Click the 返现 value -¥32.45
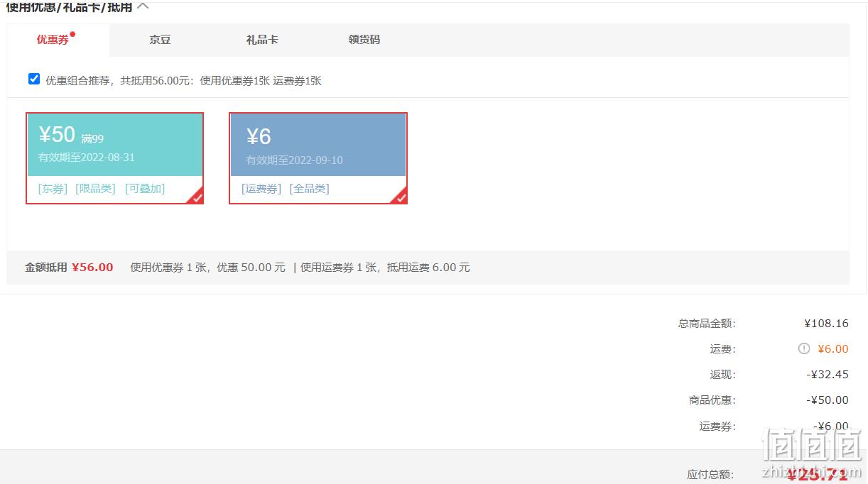This screenshot has width=868, height=484. coord(828,374)
